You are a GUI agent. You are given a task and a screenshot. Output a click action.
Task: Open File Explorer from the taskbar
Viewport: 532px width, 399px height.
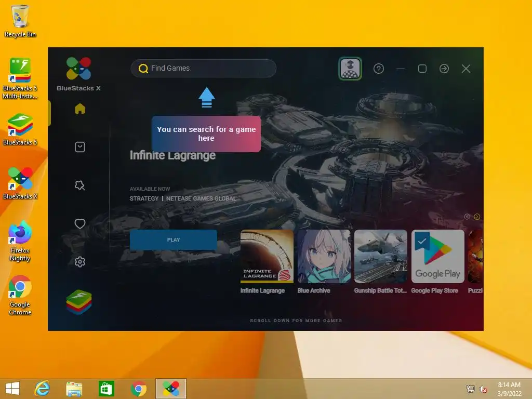[x=74, y=389]
